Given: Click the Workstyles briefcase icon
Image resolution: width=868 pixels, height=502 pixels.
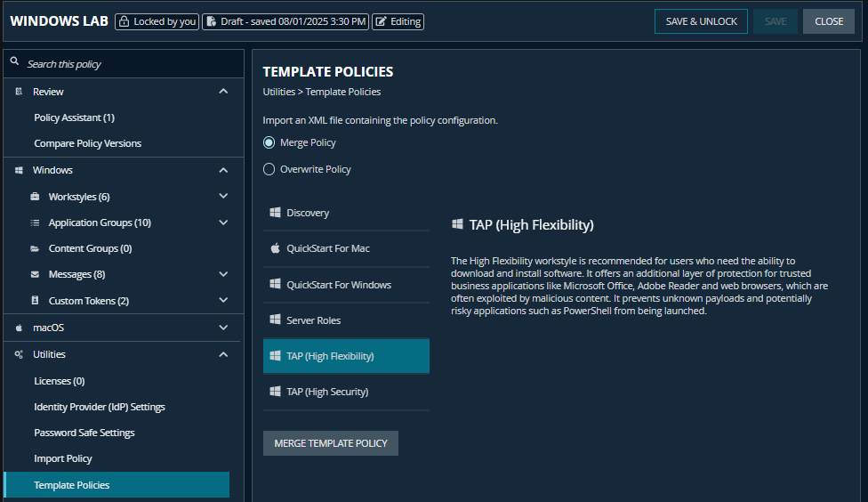Looking at the screenshot, I should [x=35, y=196].
